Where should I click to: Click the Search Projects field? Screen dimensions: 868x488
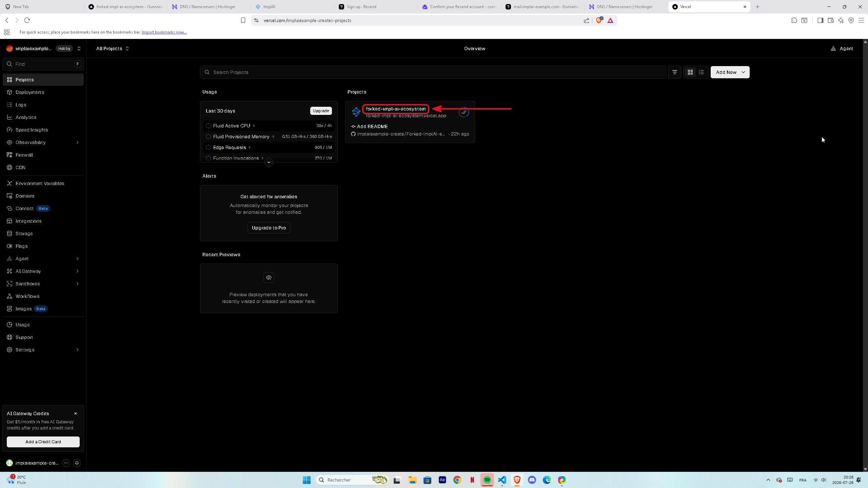click(433, 72)
